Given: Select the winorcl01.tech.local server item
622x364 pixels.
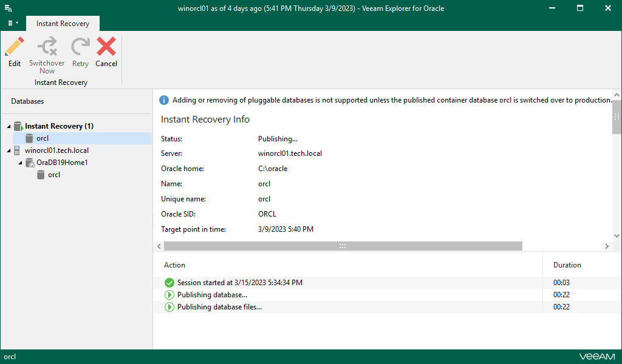Looking at the screenshot, I should pyautogui.click(x=56, y=150).
